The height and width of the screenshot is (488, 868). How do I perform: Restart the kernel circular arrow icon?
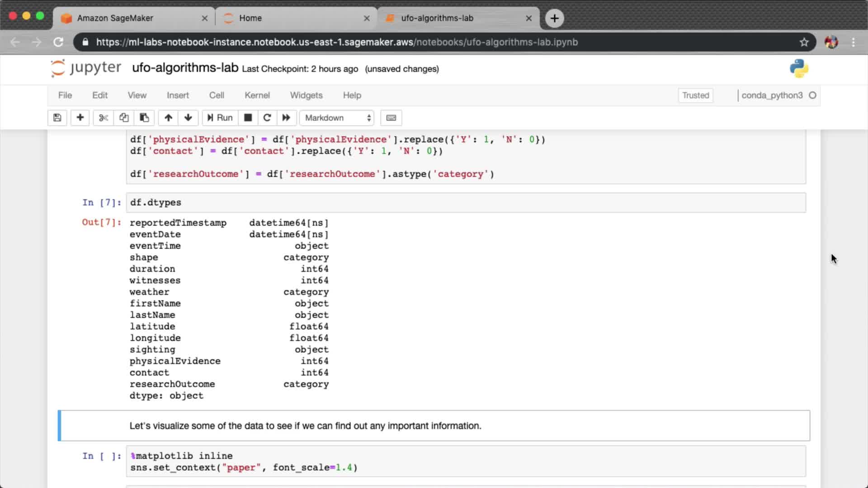click(267, 118)
